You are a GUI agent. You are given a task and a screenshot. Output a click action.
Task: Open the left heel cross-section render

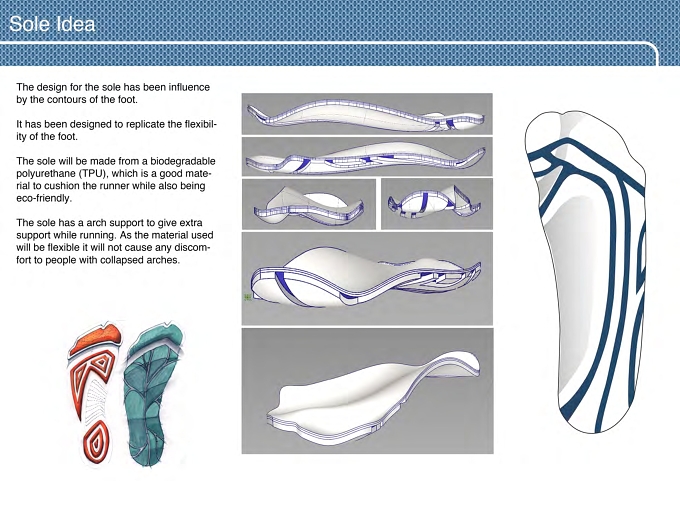tap(309, 204)
